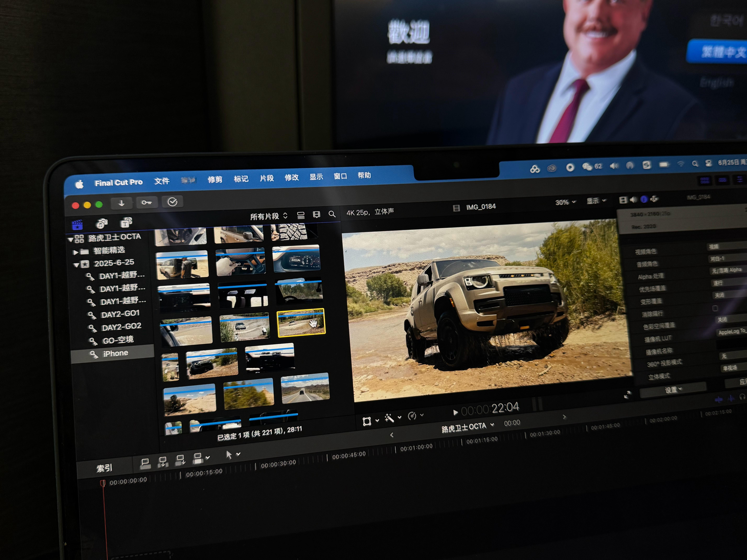Open the 片段 menu
This screenshot has width=747, height=560.
[x=267, y=178]
